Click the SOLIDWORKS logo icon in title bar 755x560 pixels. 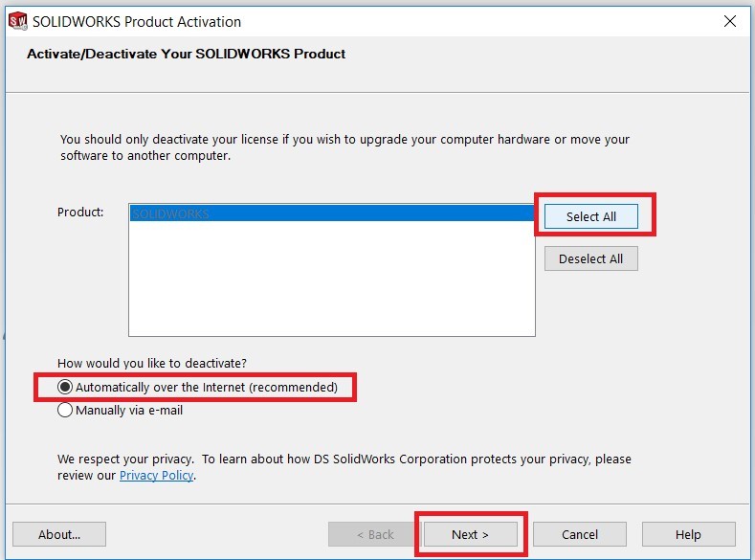18,21
